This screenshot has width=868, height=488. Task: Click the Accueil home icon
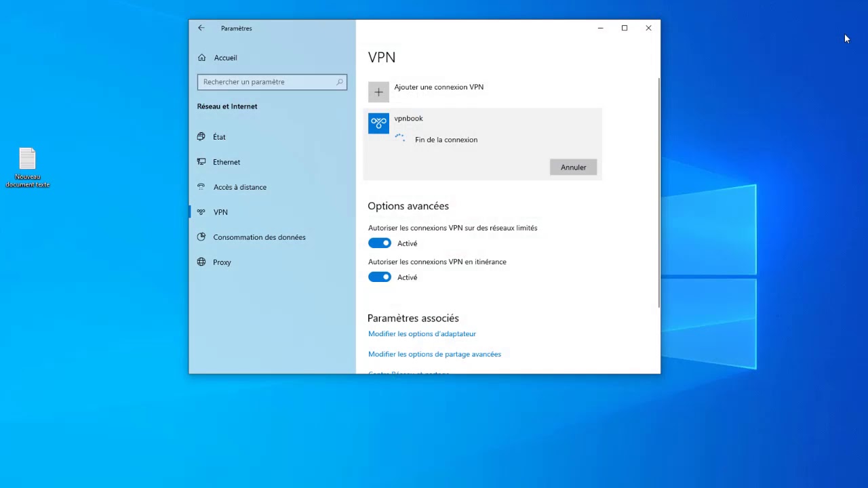pos(202,58)
